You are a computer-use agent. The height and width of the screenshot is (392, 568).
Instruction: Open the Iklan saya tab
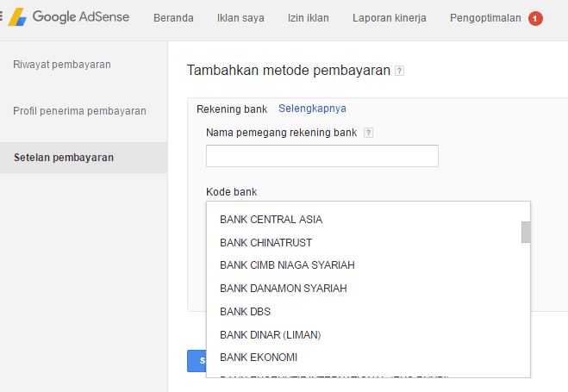(x=240, y=18)
